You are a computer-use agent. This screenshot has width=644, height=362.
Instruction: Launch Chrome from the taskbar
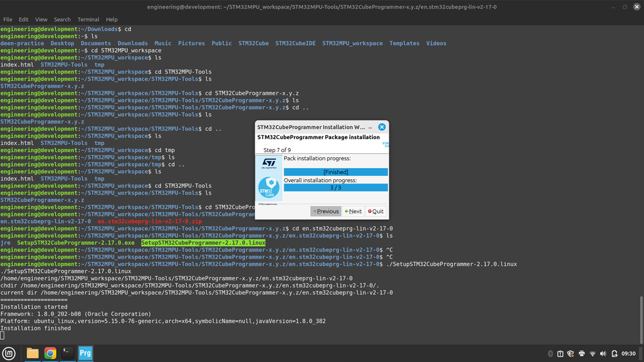click(50, 354)
